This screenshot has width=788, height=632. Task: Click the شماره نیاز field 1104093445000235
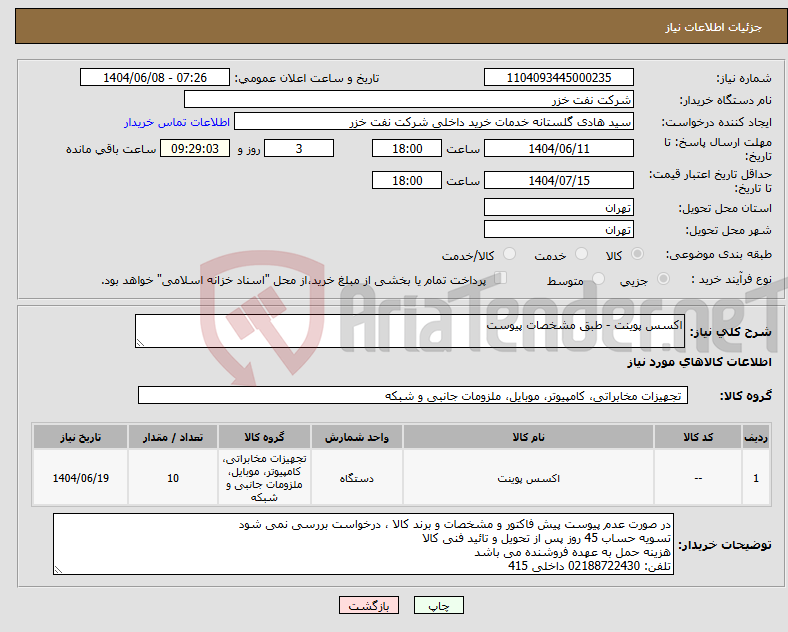(559, 77)
